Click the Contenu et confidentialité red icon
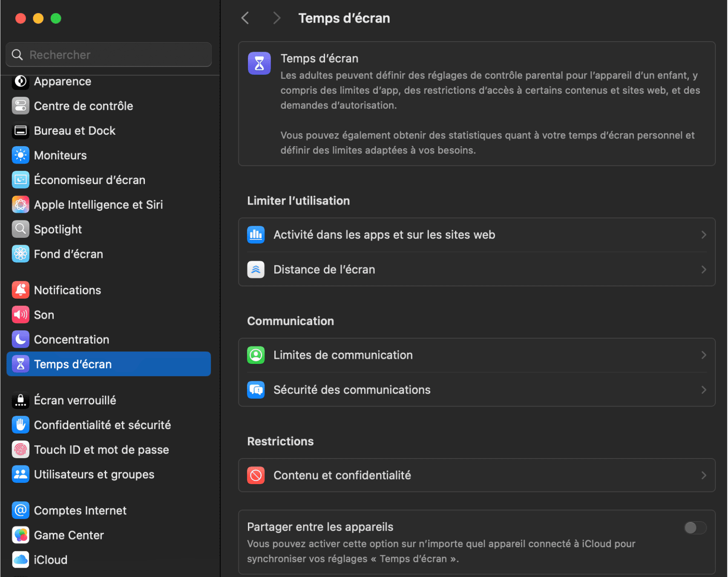The height and width of the screenshot is (577, 728). pos(256,475)
